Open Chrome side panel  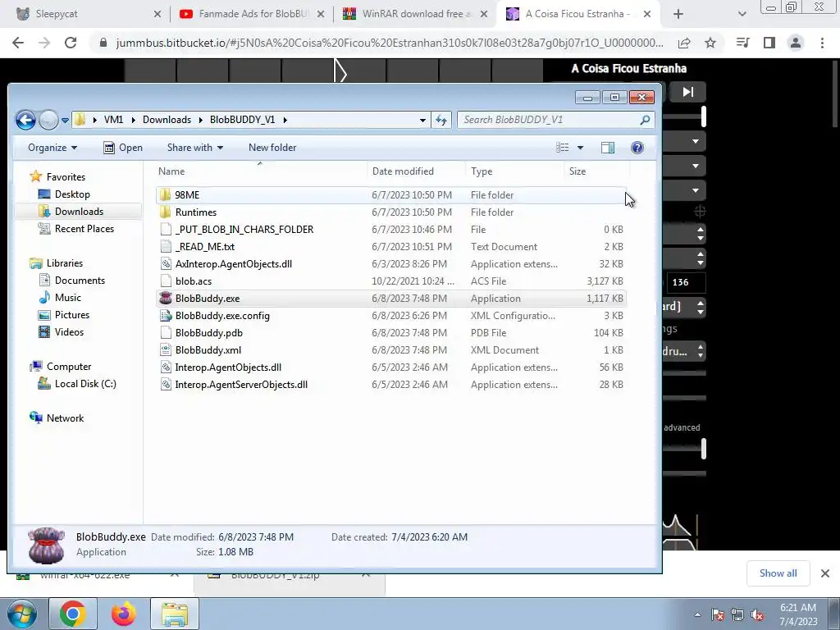769,43
